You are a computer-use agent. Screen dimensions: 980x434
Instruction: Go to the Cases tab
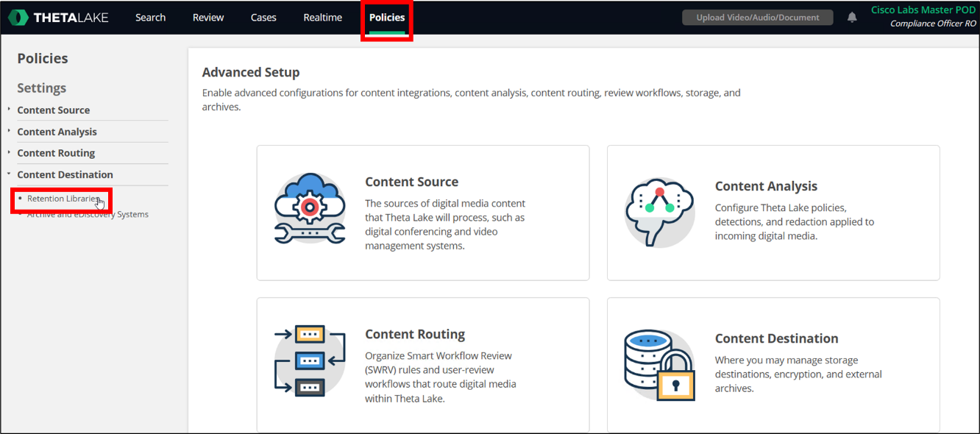pos(263,18)
